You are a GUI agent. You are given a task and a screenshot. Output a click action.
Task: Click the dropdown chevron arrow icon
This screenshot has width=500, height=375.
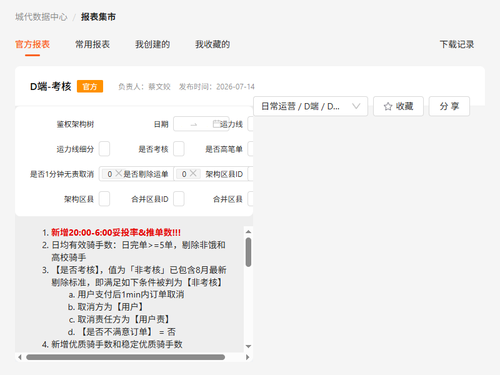(356, 106)
